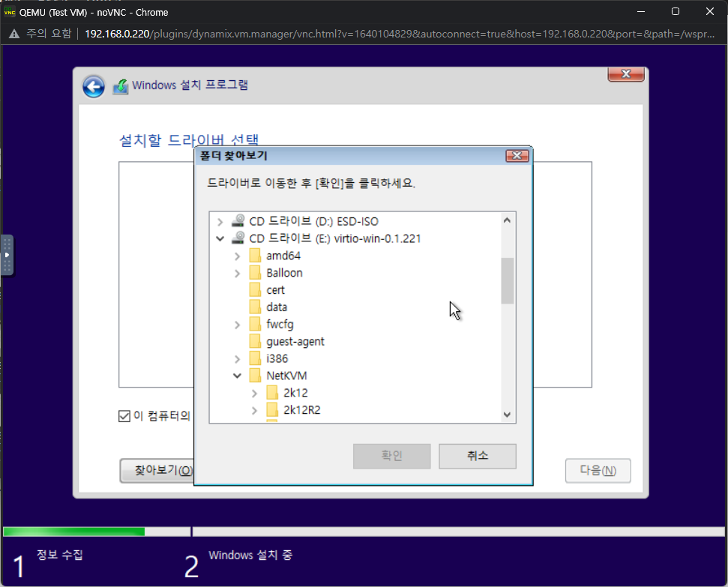The image size is (728, 587).
Task: Click the folder tree scrollbar thumb
Action: click(507, 280)
